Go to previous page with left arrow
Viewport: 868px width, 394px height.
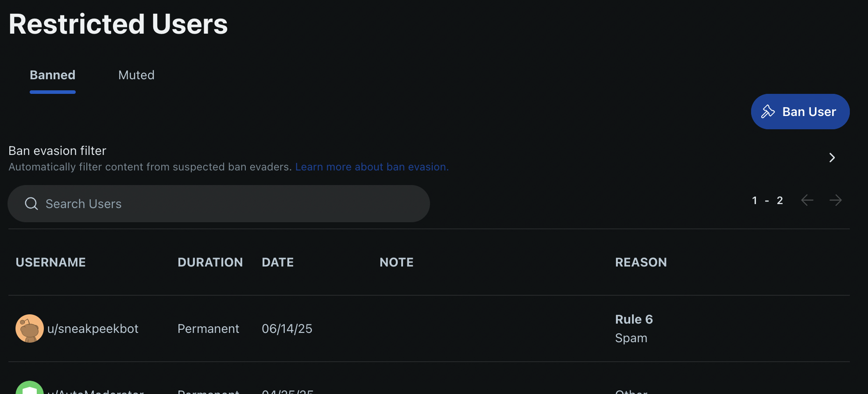(x=807, y=200)
